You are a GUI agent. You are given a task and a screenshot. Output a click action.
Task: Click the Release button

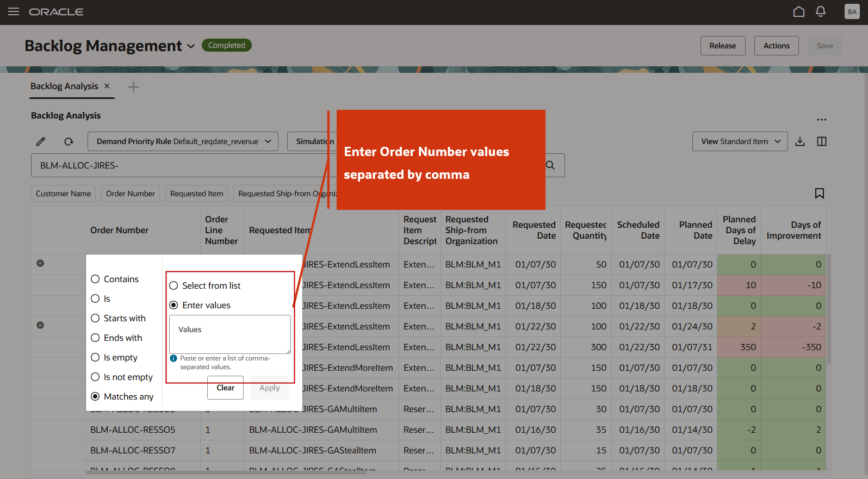723,46
